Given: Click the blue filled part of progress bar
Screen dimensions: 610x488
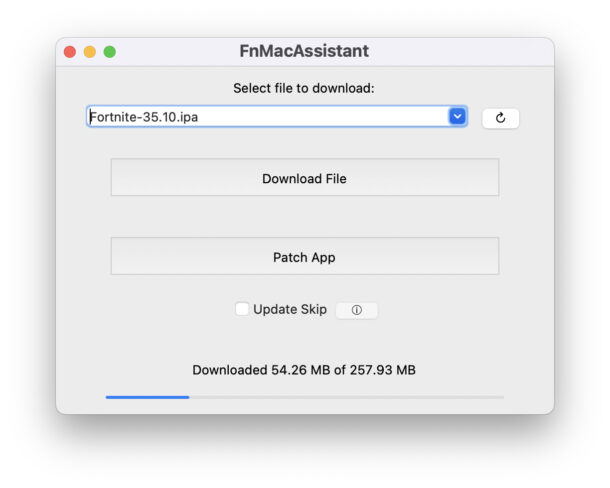Looking at the screenshot, I should coord(147,397).
